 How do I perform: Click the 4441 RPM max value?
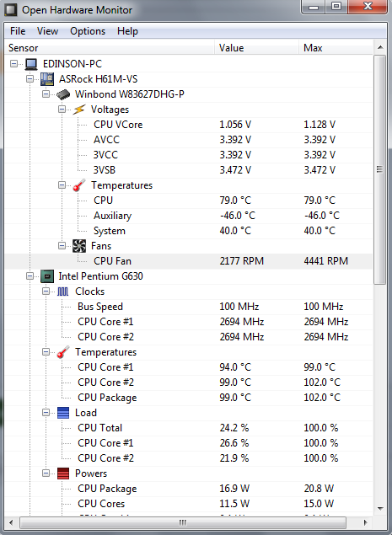[325, 261]
